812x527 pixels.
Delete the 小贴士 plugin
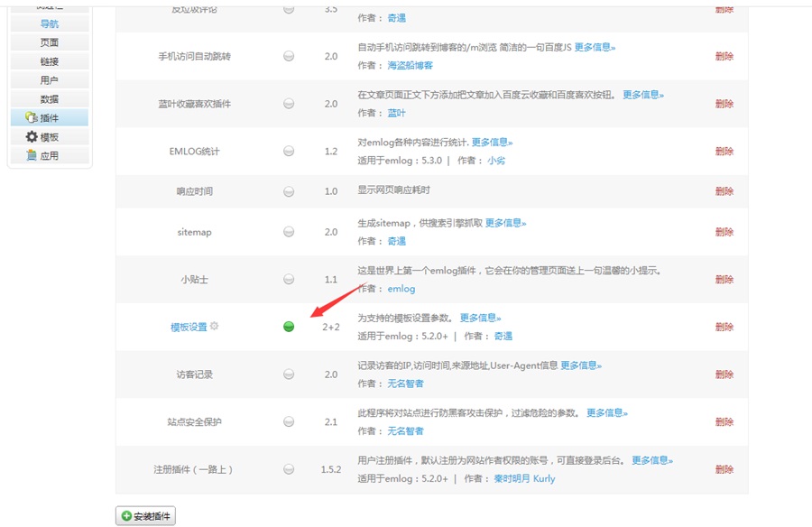click(724, 280)
